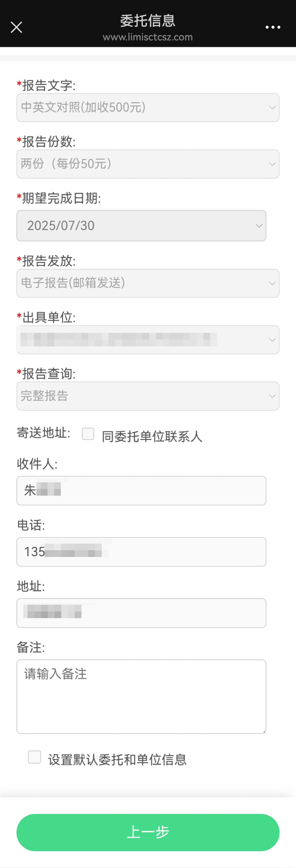Expand the 报告查询 dropdown
Viewport: 296px width, 868px height.
[x=147, y=396]
